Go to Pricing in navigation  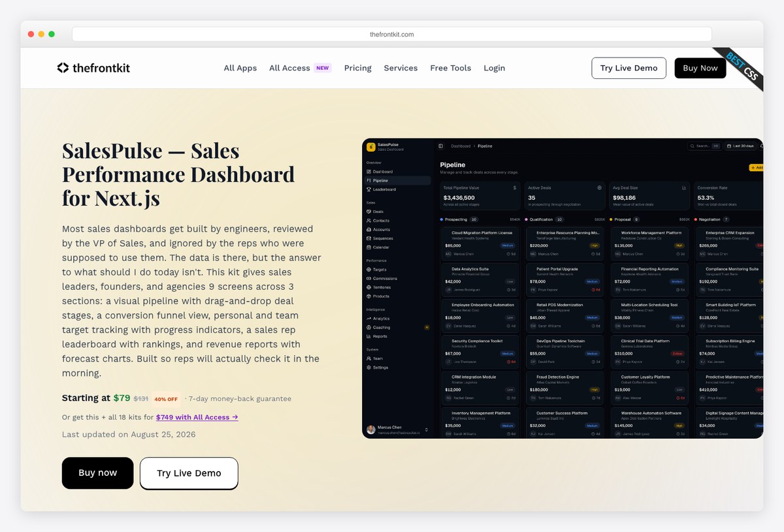click(358, 68)
